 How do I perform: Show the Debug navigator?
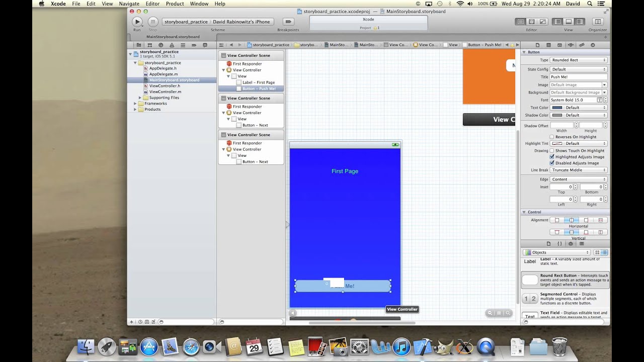[183, 45]
